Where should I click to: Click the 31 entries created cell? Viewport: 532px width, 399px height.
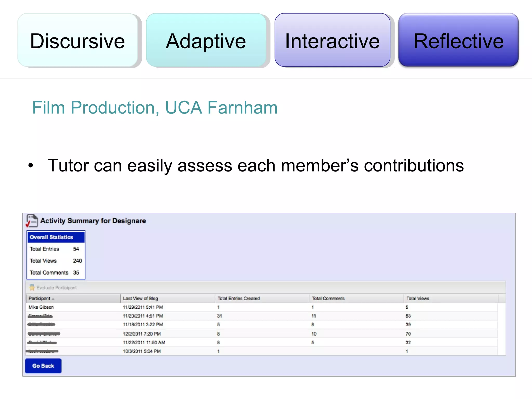click(x=220, y=316)
